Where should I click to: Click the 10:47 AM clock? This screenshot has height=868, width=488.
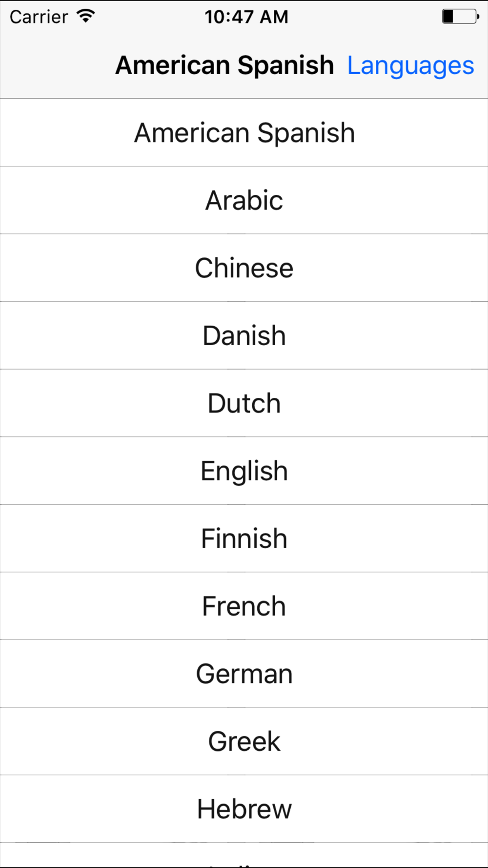tap(246, 17)
